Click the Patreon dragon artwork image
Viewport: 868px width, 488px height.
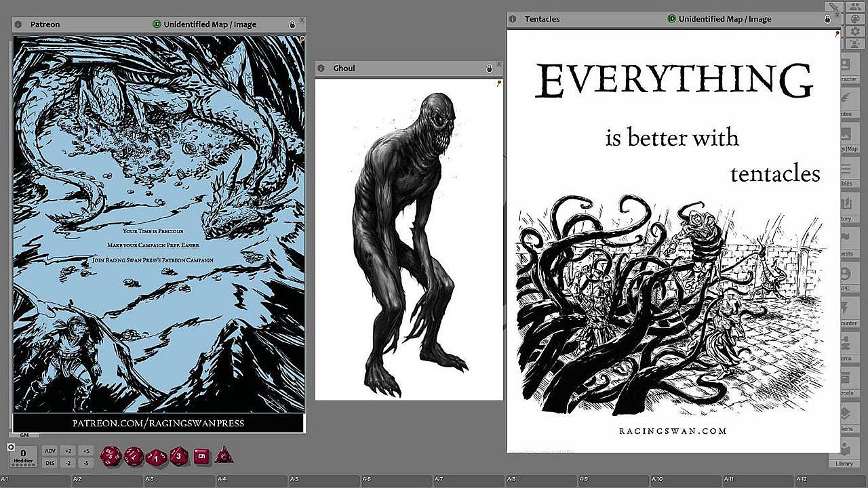(159, 234)
